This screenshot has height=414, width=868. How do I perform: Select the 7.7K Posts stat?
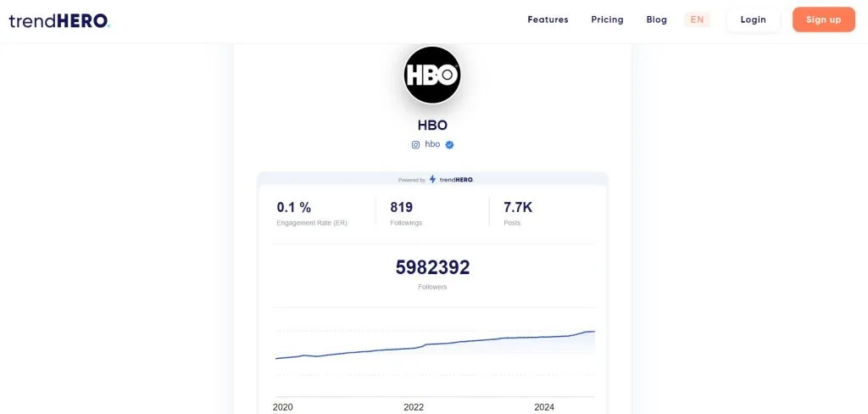[x=518, y=207]
